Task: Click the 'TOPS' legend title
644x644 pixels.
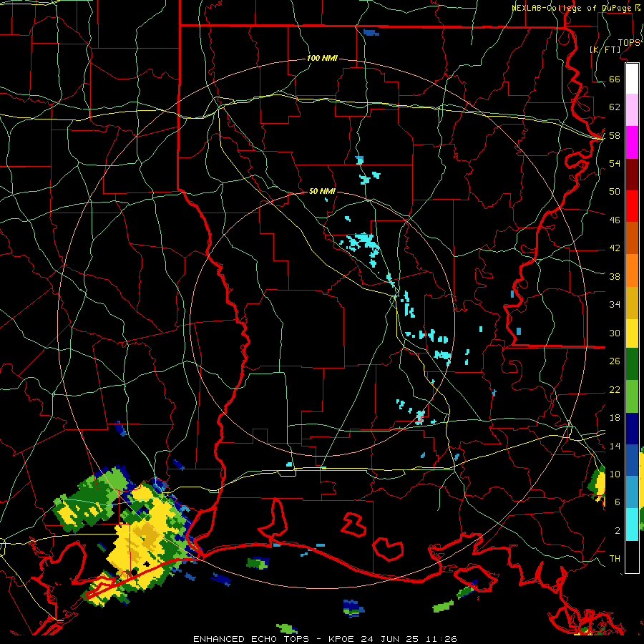Action: [629, 42]
